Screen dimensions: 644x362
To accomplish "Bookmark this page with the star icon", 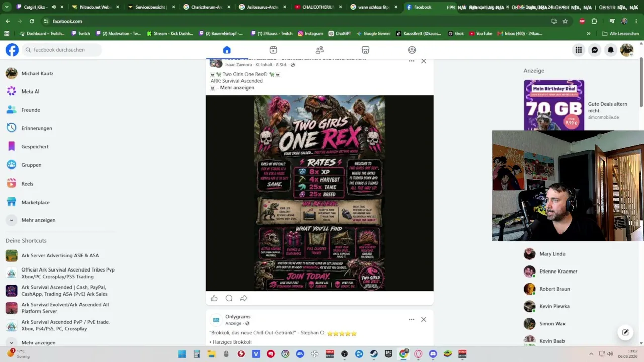I will (x=565, y=21).
